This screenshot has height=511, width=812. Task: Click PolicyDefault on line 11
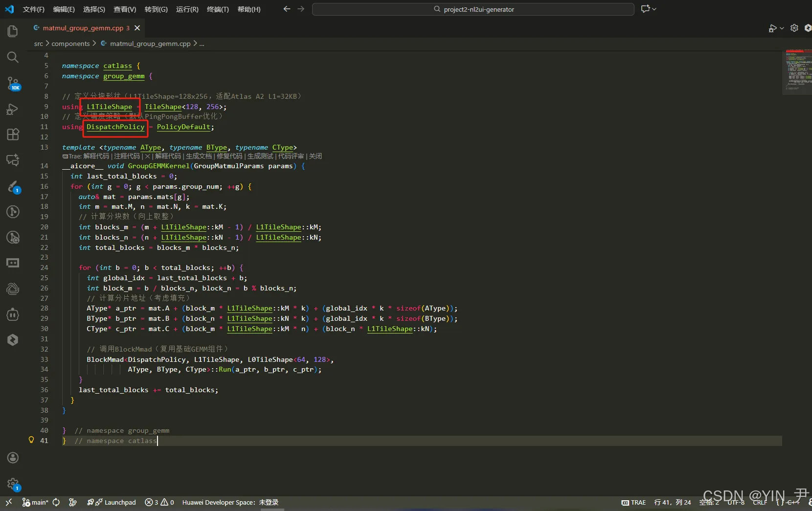183,127
